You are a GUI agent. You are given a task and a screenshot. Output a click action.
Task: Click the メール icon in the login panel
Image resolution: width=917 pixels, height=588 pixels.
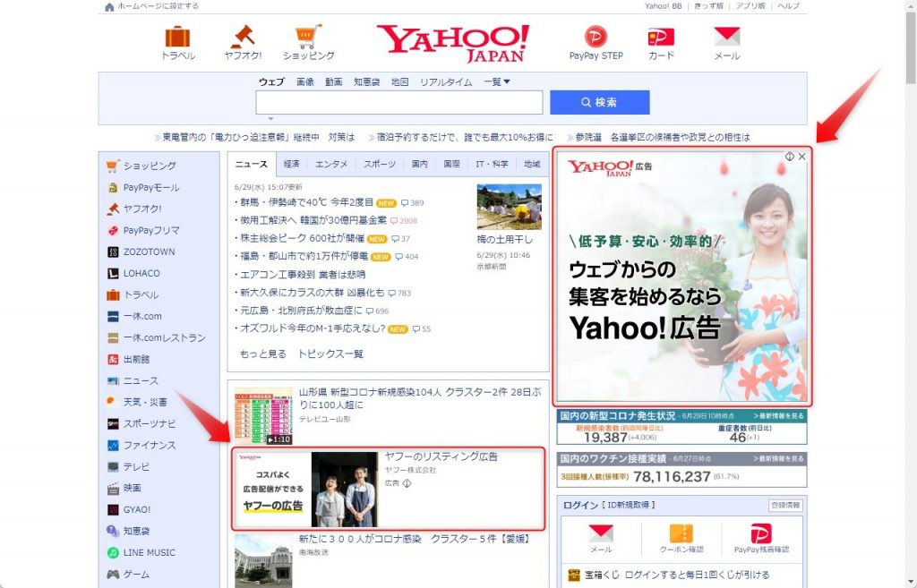pos(601,533)
